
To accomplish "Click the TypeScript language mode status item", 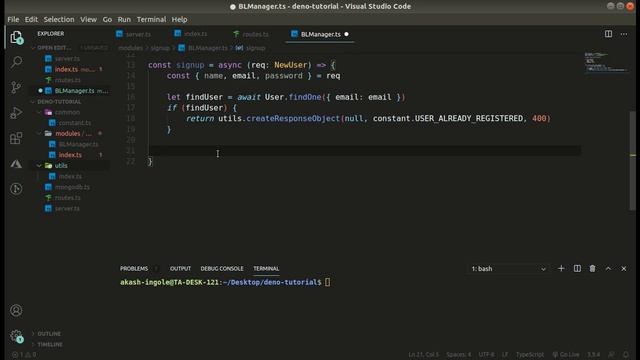I will point(530,355).
